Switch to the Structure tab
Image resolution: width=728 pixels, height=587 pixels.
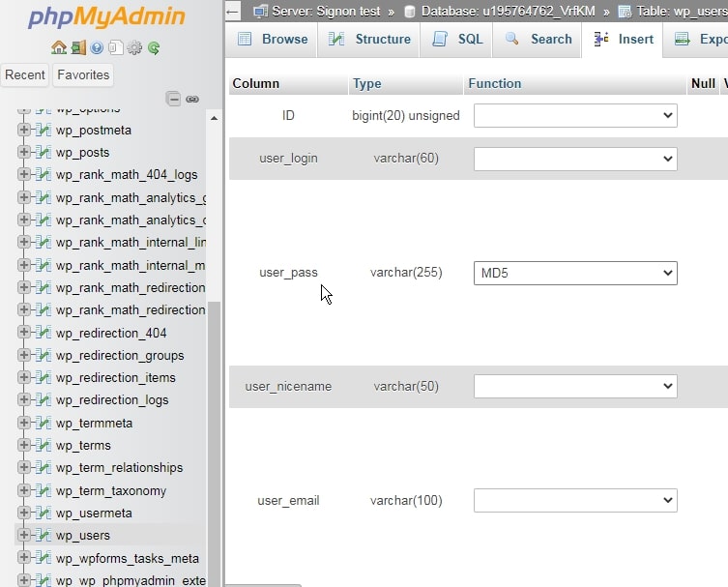pos(370,39)
